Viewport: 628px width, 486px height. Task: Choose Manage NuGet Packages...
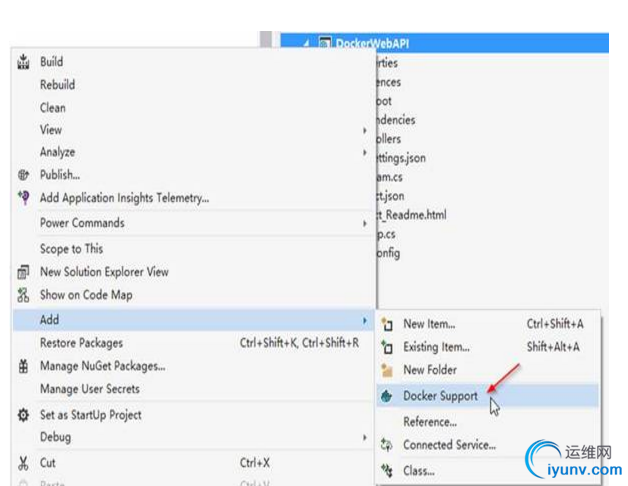click(194, 366)
